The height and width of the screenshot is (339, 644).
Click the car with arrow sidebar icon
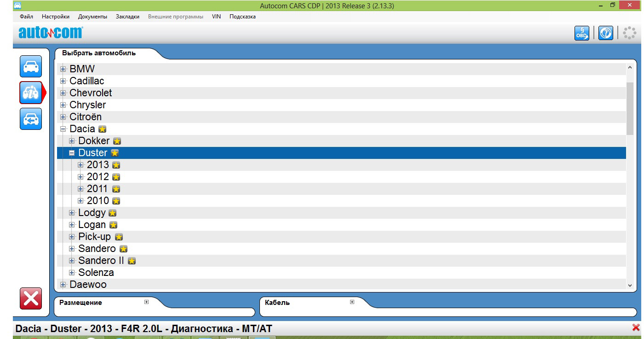(31, 119)
